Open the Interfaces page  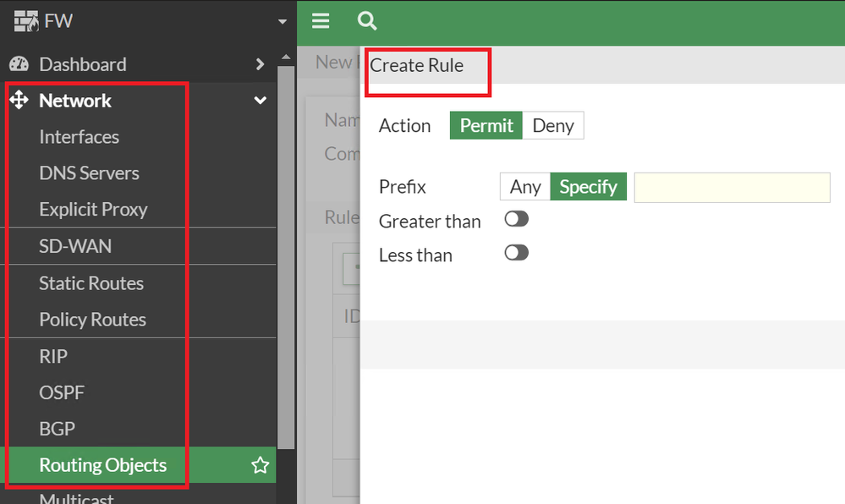tap(79, 137)
